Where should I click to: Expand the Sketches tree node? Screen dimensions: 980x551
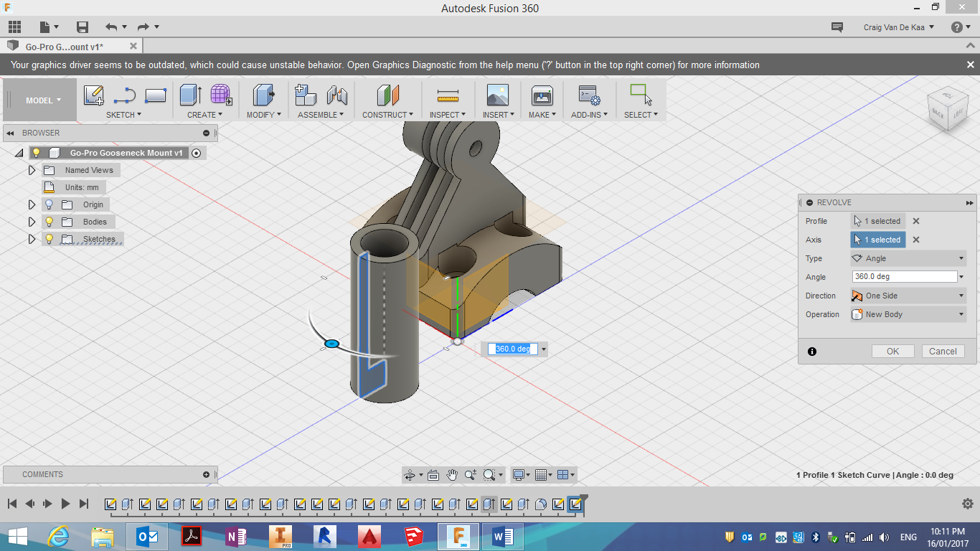(x=32, y=239)
